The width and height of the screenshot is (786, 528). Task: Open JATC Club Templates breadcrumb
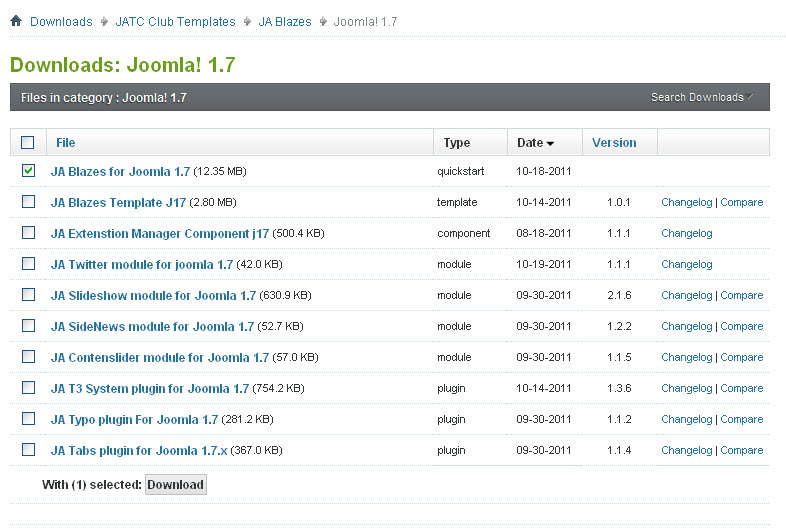[x=175, y=22]
